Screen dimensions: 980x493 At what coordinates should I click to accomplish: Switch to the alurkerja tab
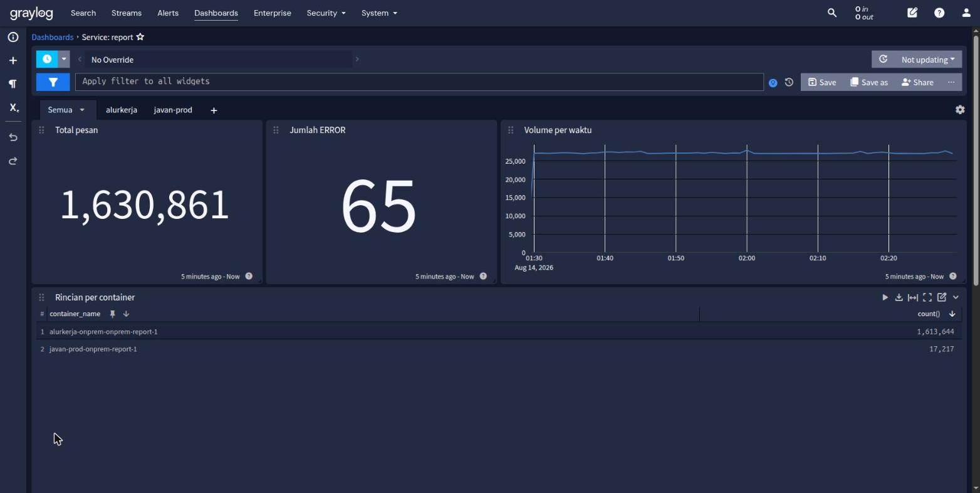(122, 110)
